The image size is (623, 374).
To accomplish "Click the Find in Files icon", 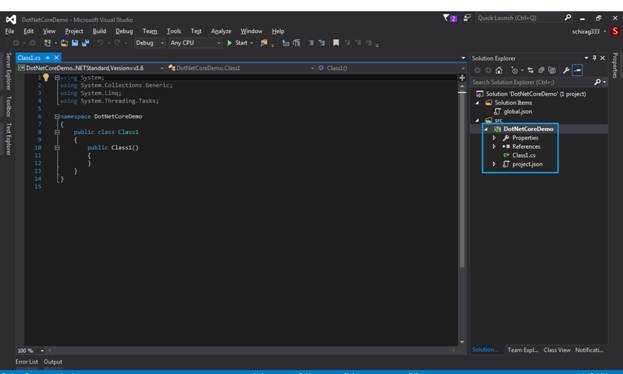I will [x=264, y=43].
